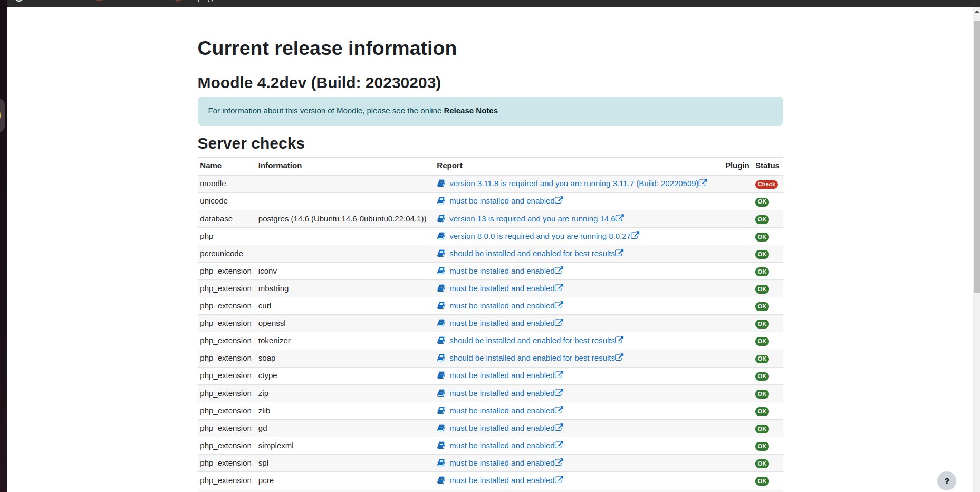
Task: Click the Moodle 4.2dev build heading
Action: pyautogui.click(x=319, y=83)
